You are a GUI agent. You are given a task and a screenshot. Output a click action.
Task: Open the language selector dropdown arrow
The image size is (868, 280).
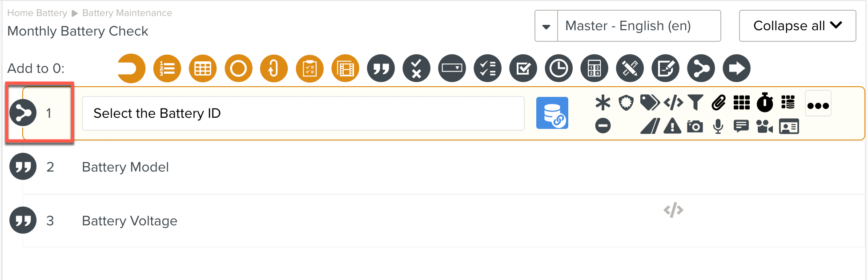click(547, 26)
